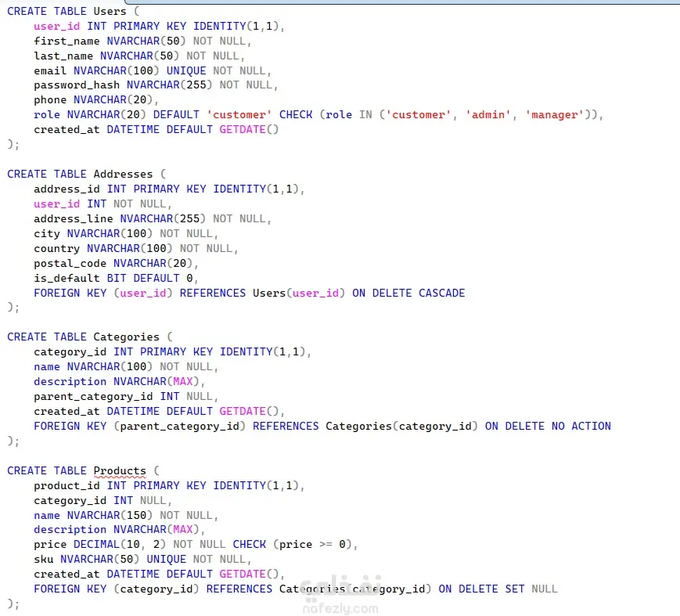Click the sku column name
The height and width of the screenshot is (616, 680).
coord(44,559)
